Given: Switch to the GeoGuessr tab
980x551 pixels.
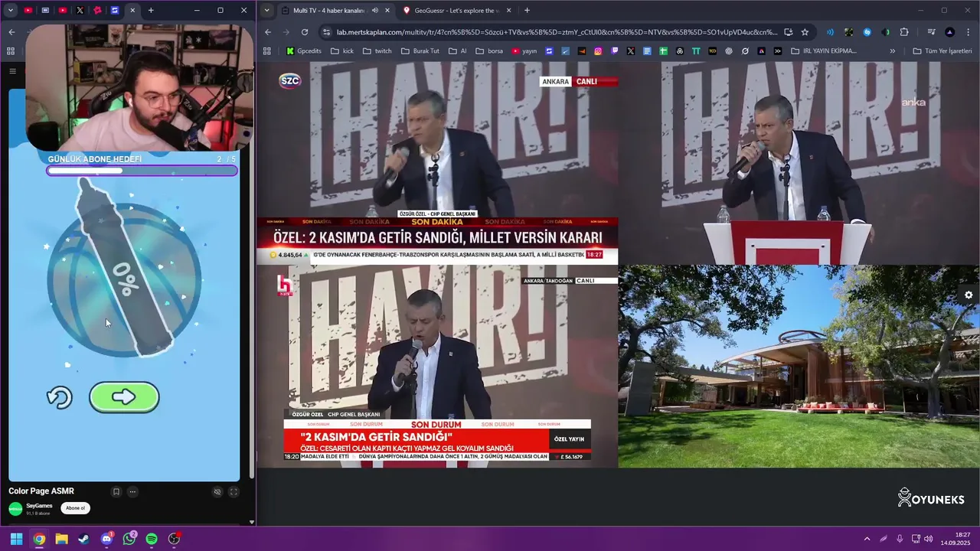Looking at the screenshot, I should [x=456, y=11].
